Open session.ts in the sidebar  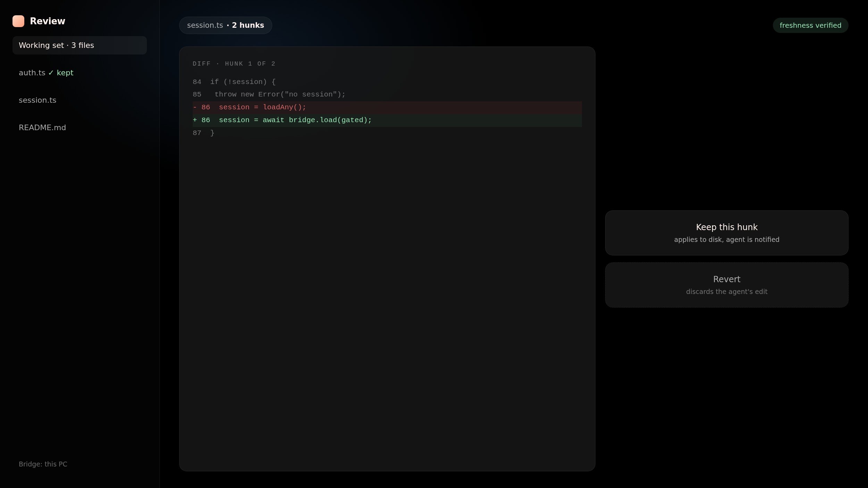coord(80,100)
